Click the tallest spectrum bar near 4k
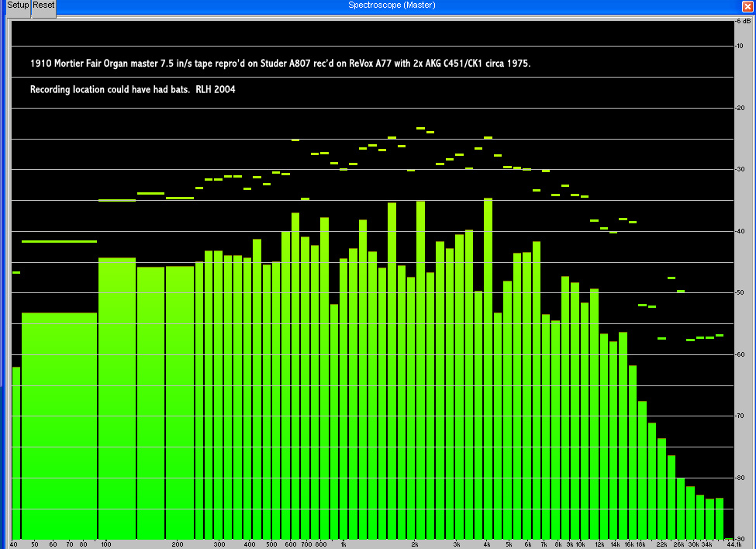Screen dimensions: 756x549 point(488,369)
